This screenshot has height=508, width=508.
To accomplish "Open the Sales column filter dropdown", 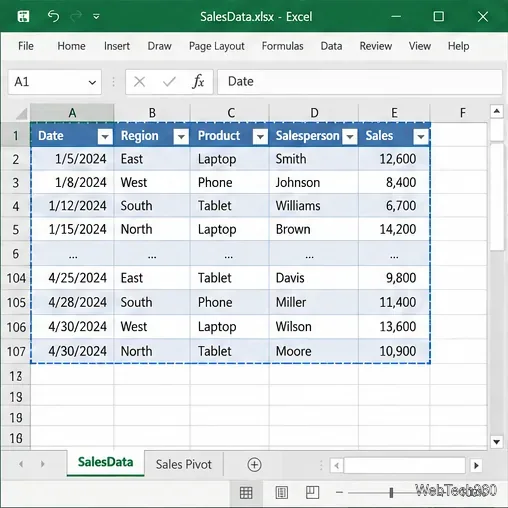I will coord(421,136).
